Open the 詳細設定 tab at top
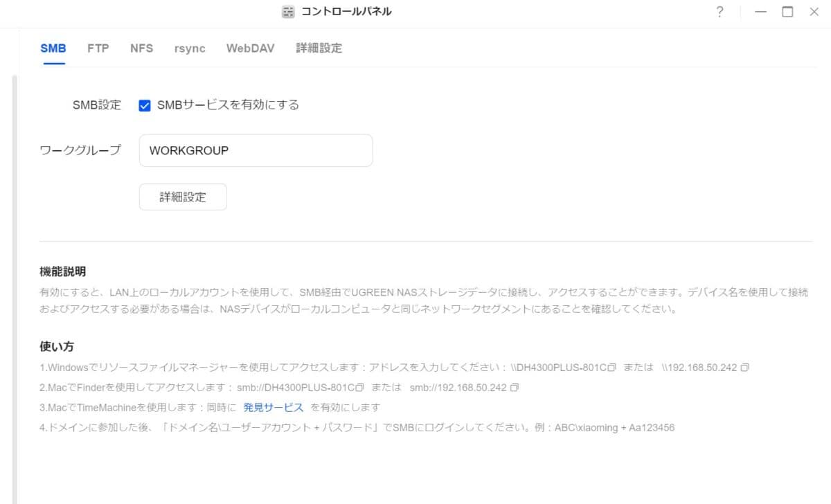 point(319,48)
